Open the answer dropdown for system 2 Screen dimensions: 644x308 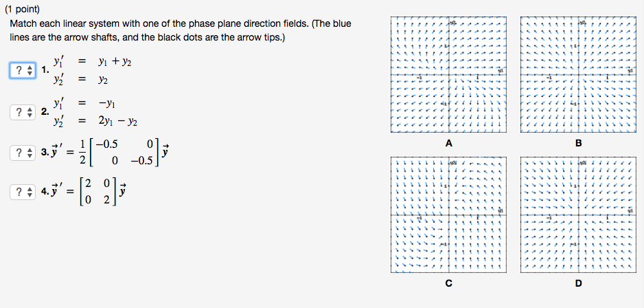tap(23, 112)
